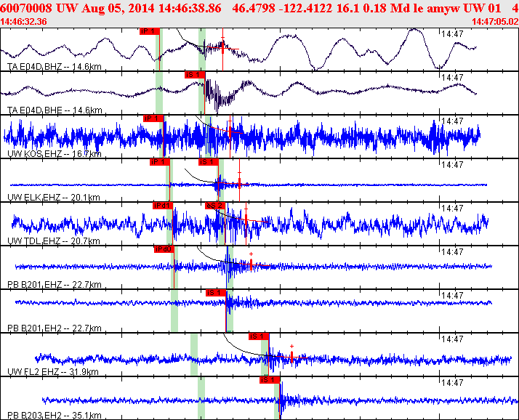Click the 14:47 minute mark on TA E04D BHZ trace

point(452,34)
